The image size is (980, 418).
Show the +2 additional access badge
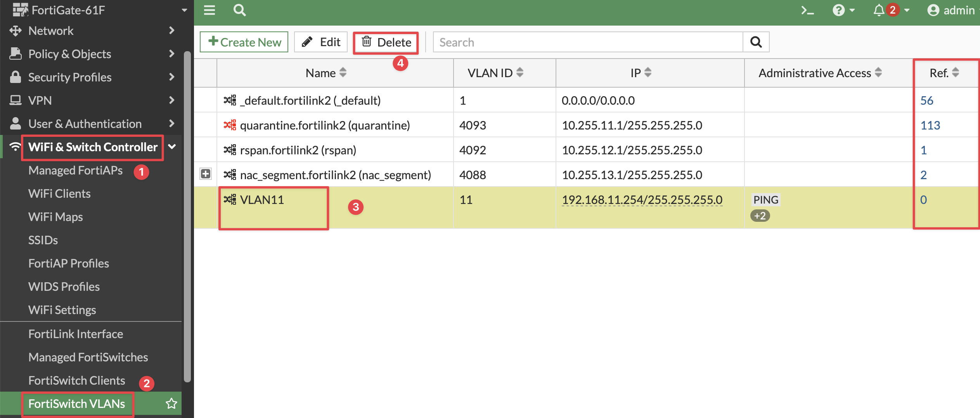pyautogui.click(x=760, y=216)
